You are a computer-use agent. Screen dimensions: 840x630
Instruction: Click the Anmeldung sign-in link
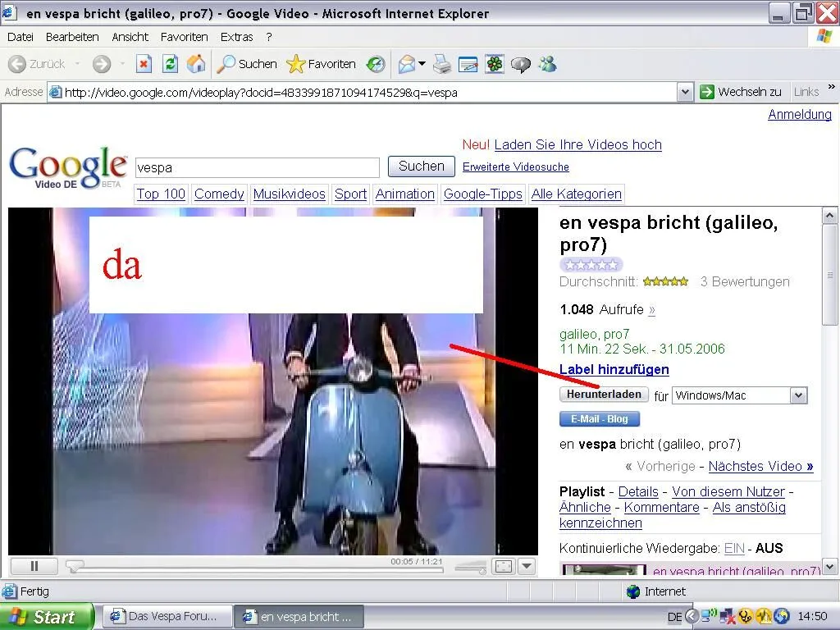click(x=800, y=114)
